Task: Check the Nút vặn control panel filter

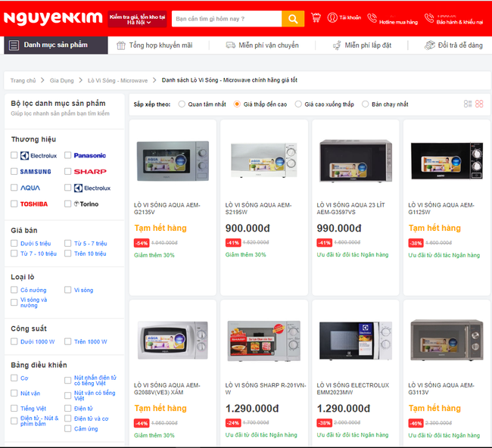Action: point(14,393)
